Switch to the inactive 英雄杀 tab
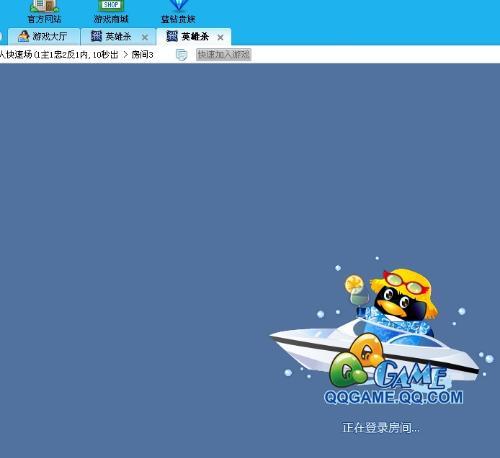The height and width of the screenshot is (458, 500). 119,36
